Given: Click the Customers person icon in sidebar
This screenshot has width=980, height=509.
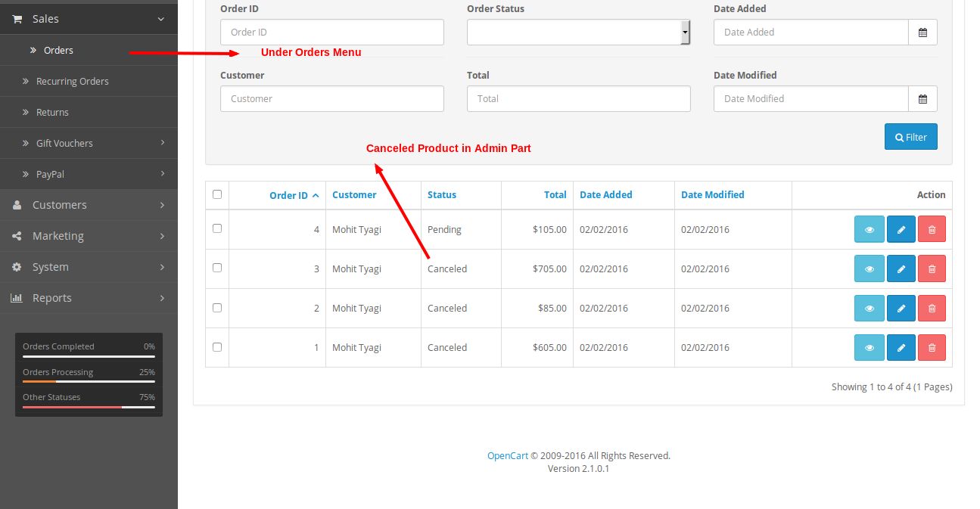Looking at the screenshot, I should [17, 205].
